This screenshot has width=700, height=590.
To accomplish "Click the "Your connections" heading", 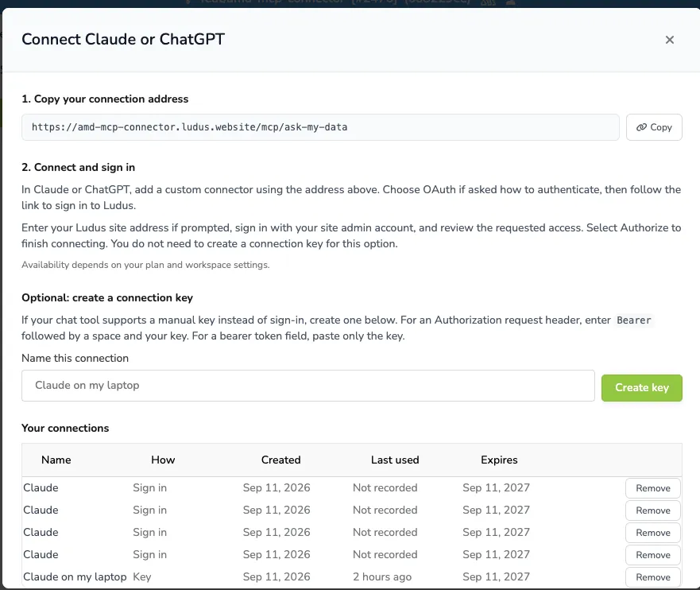I will (65, 428).
